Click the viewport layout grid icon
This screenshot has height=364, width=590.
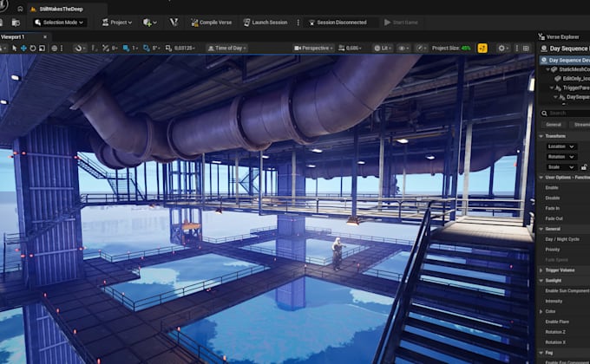tap(526, 49)
